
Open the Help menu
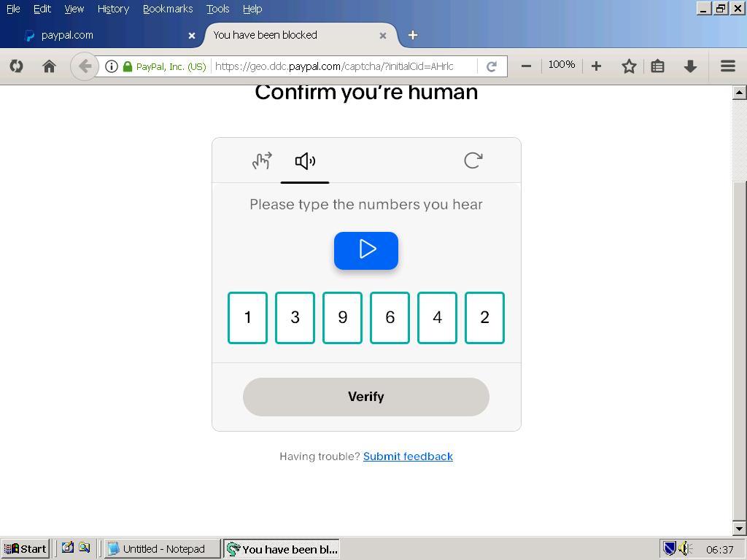pyautogui.click(x=252, y=9)
